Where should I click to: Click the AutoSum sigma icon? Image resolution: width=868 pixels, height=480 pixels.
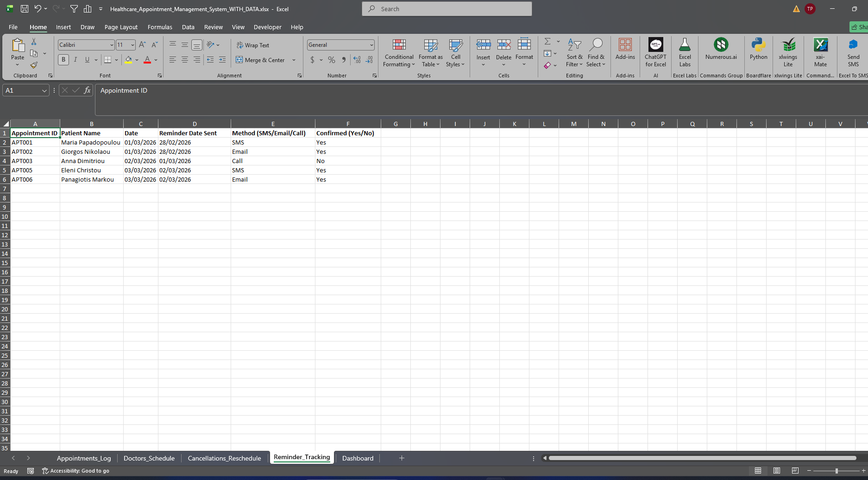pyautogui.click(x=547, y=42)
